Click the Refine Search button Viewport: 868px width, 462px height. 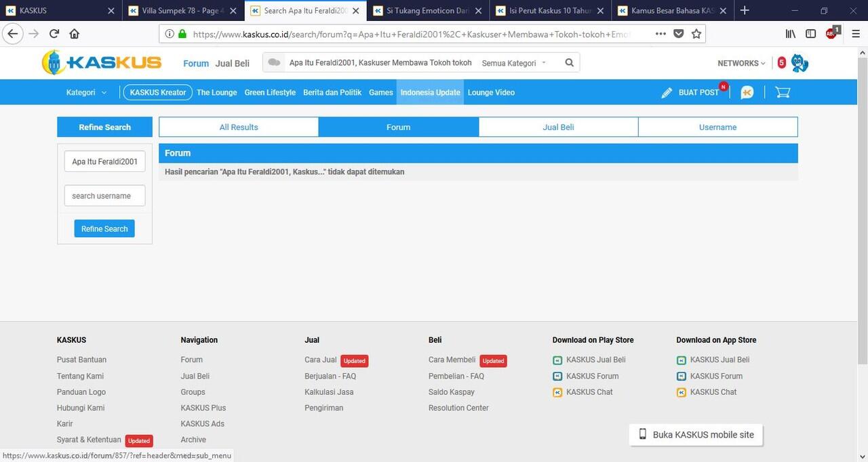(x=104, y=229)
